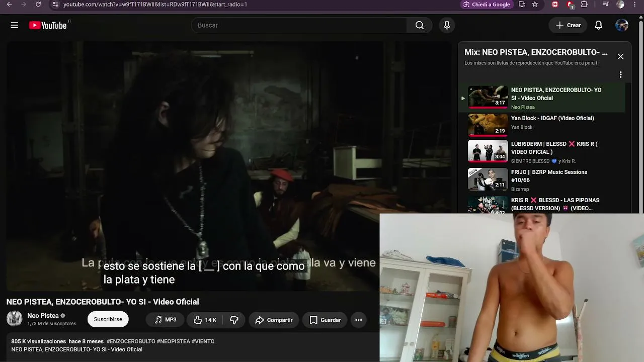Install the app from the address bar icon
This screenshot has width=644, height=362.
(522, 5)
